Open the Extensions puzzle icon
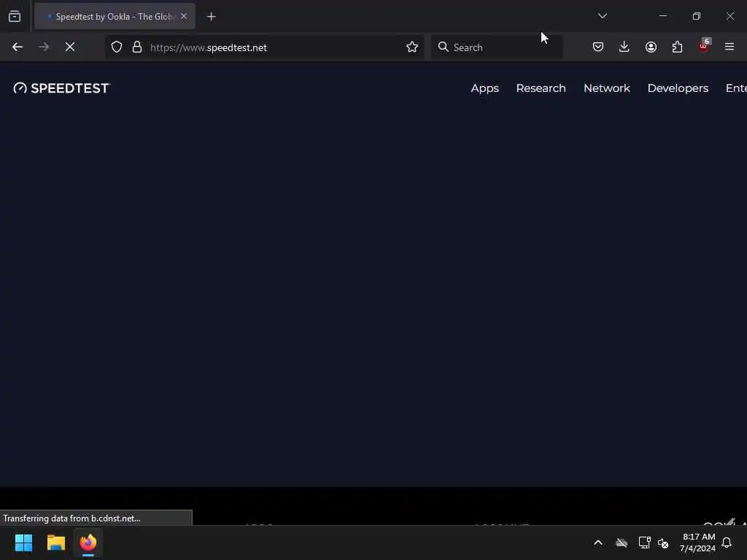The image size is (747, 560). tap(677, 47)
